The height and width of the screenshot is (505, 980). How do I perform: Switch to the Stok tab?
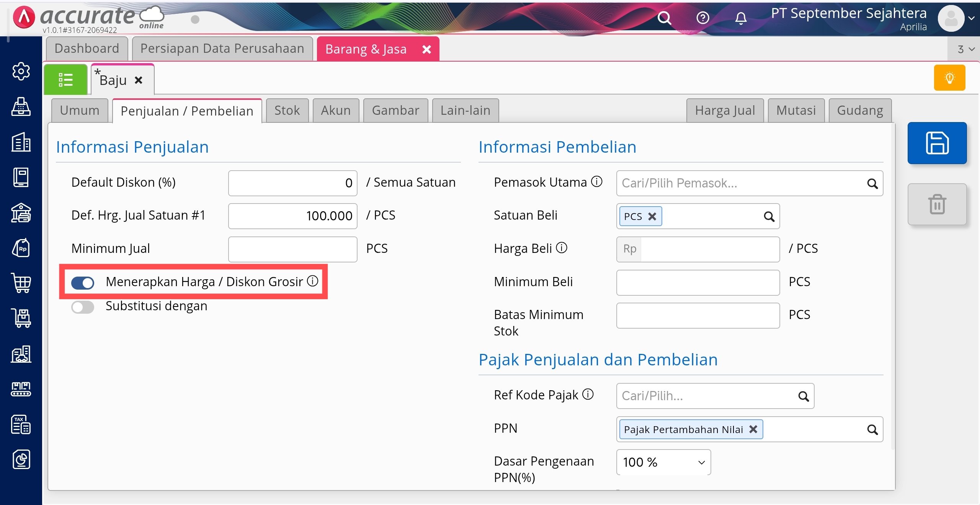287,111
